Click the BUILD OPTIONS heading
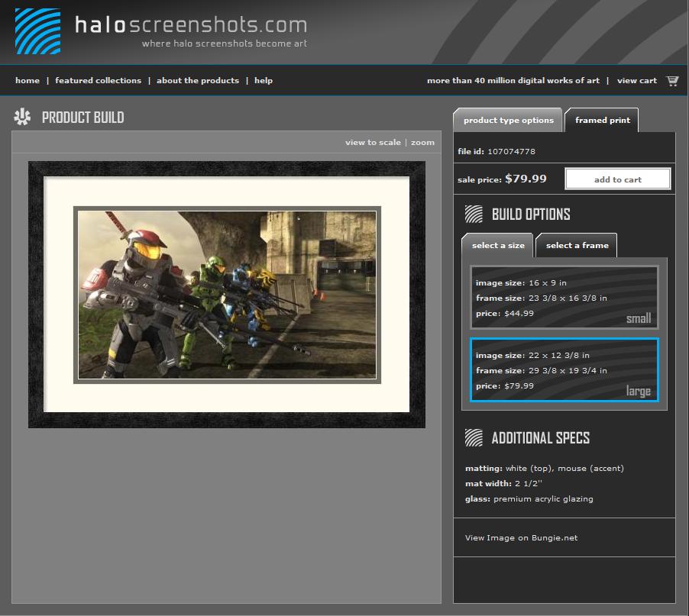 pyautogui.click(x=531, y=214)
